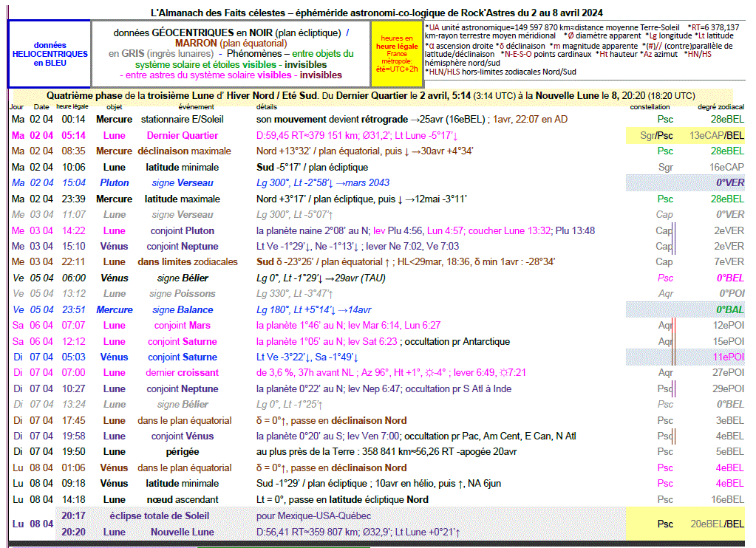The height and width of the screenshot is (548, 756).
Task: Click the yellow "heures en heure légale" box
Action: pyautogui.click(x=397, y=53)
